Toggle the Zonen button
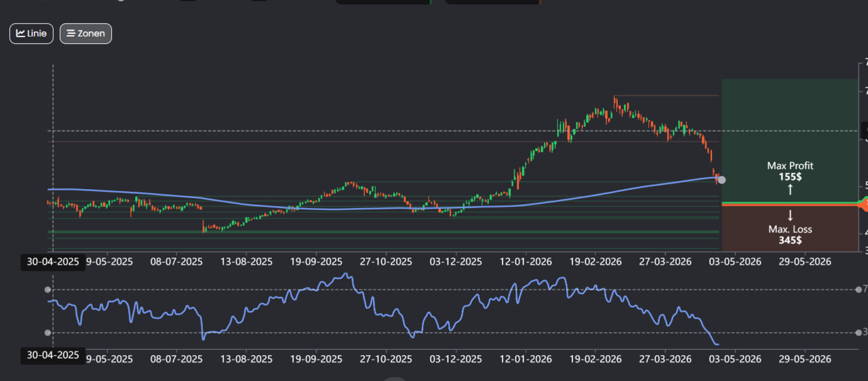This screenshot has height=381, width=868. 85,33
